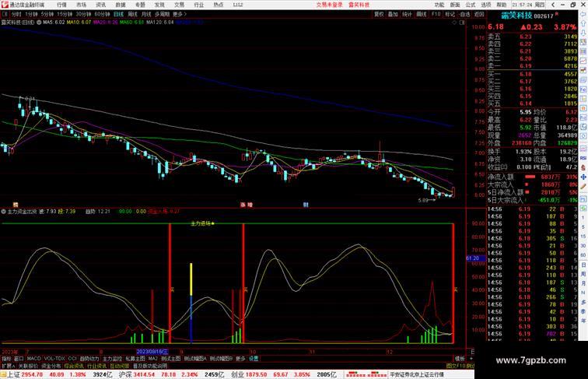The image size is (588, 379).
Task: Open 设置 indicator settings
Action: coord(254,359)
